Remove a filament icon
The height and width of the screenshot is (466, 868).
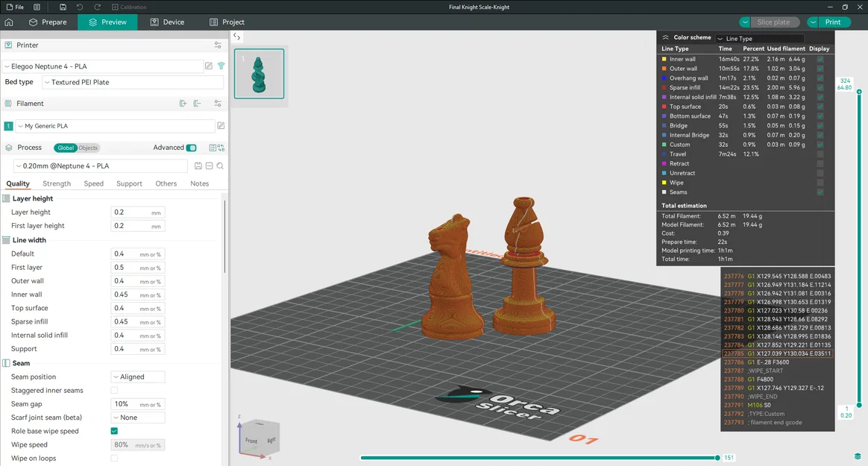(x=197, y=104)
